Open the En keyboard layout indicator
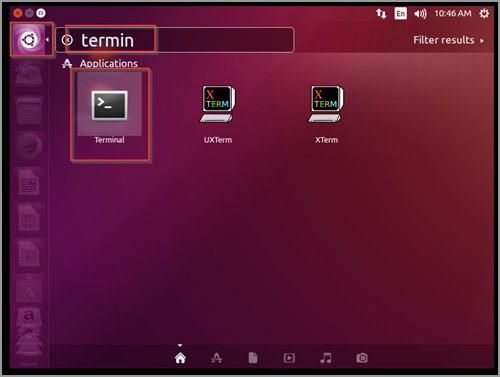The width and height of the screenshot is (500, 377). point(400,14)
